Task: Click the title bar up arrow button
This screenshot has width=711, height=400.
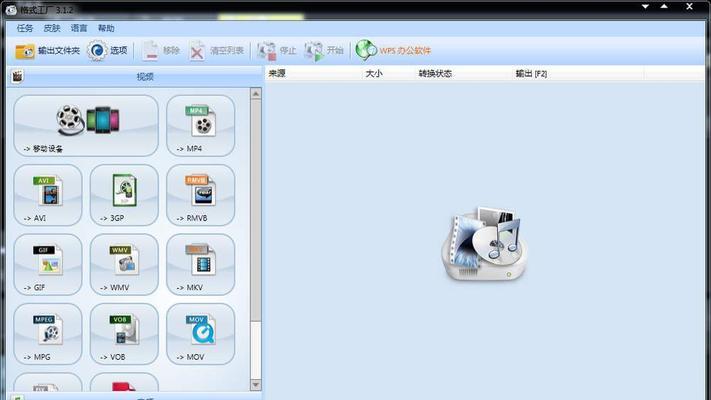Action: (664, 6)
